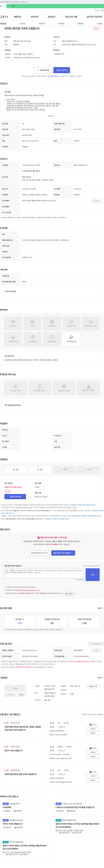104x868 pixels.
Task: Click the company LOGO thumbnail
Action: 15,688
